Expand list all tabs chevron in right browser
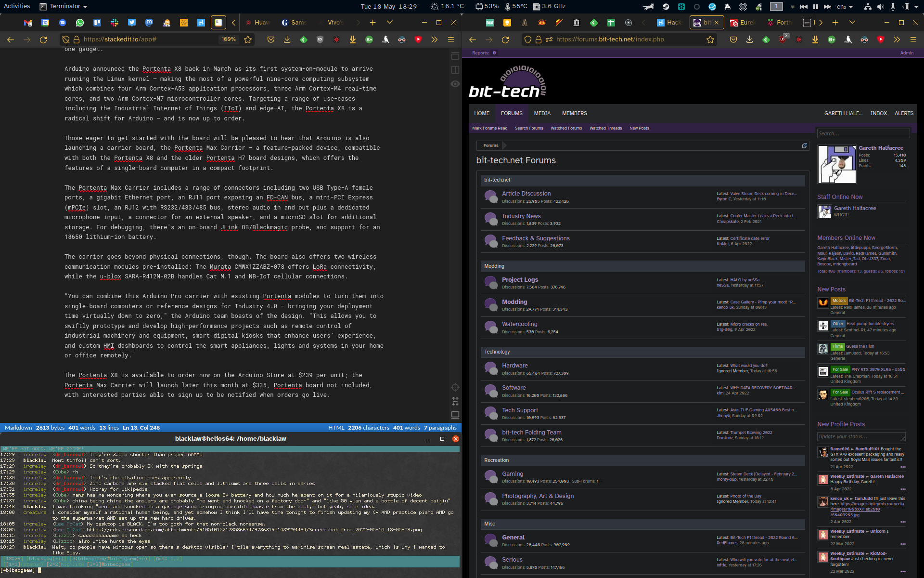 pyautogui.click(x=852, y=22)
